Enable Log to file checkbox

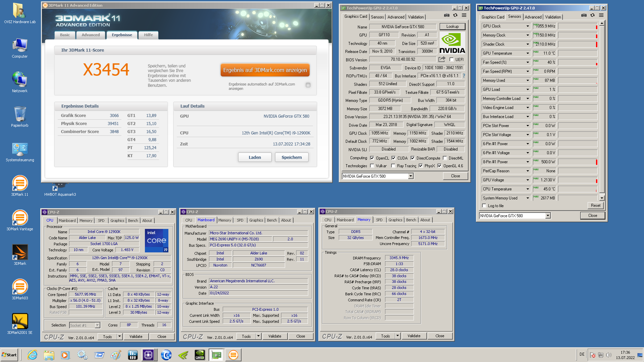click(484, 206)
